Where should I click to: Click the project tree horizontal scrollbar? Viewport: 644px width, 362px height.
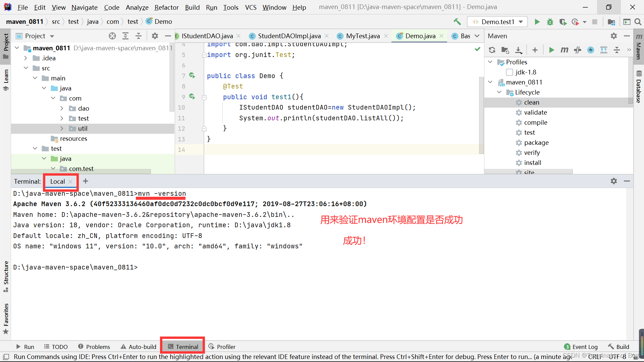tap(81, 171)
